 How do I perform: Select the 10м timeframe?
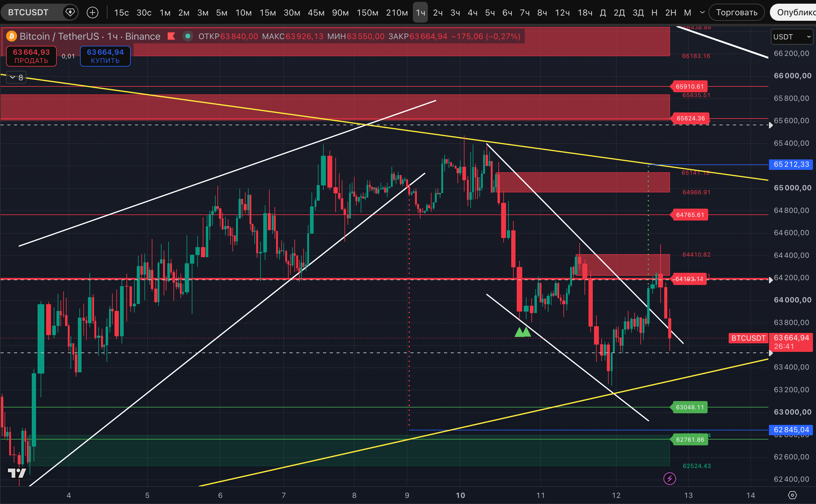pyautogui.click(x=244, y=13)
